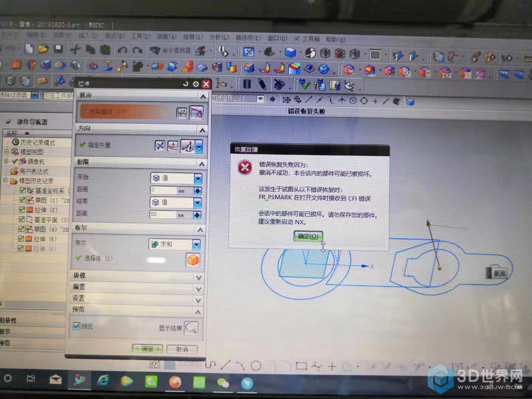The width and height of the screenshot is (532, 399).
Task: Open the 装配(A) menu
Action: pos(167,36)
